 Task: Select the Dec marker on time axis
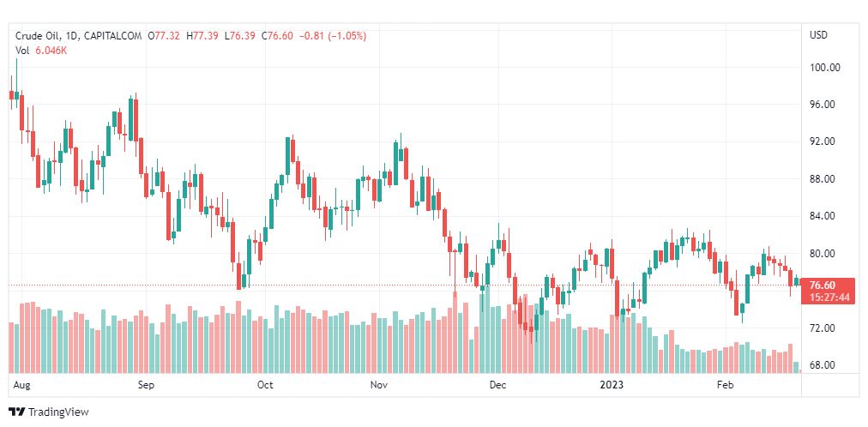pos(498,386)
